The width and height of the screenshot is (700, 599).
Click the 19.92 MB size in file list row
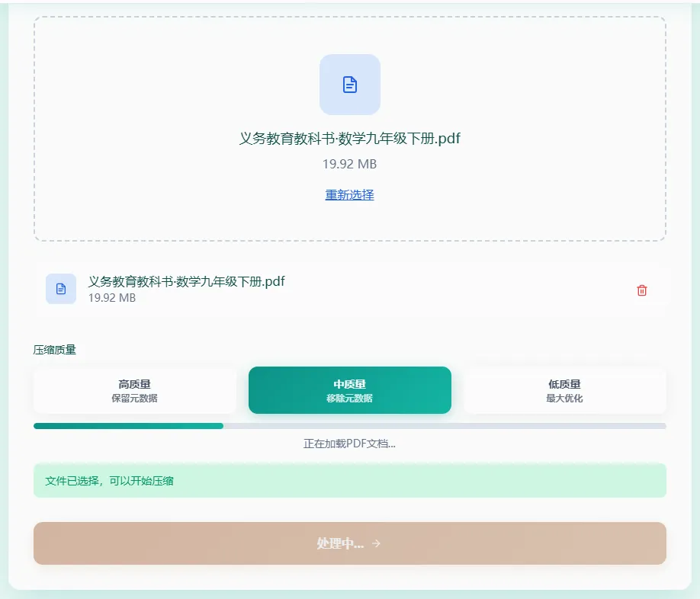click(111, 298)
